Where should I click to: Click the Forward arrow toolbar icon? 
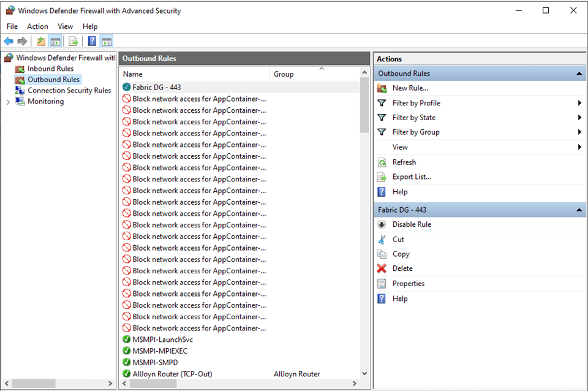tap(22, 41)
